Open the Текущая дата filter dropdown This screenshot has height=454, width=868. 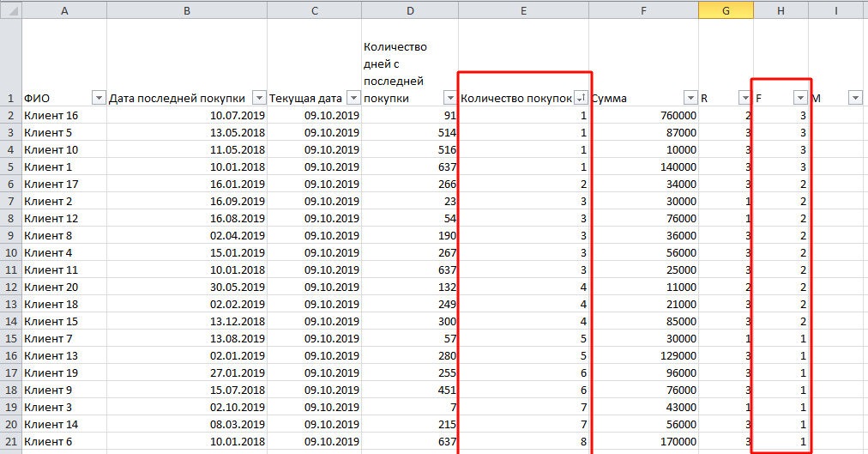click(x=353, y=98)
